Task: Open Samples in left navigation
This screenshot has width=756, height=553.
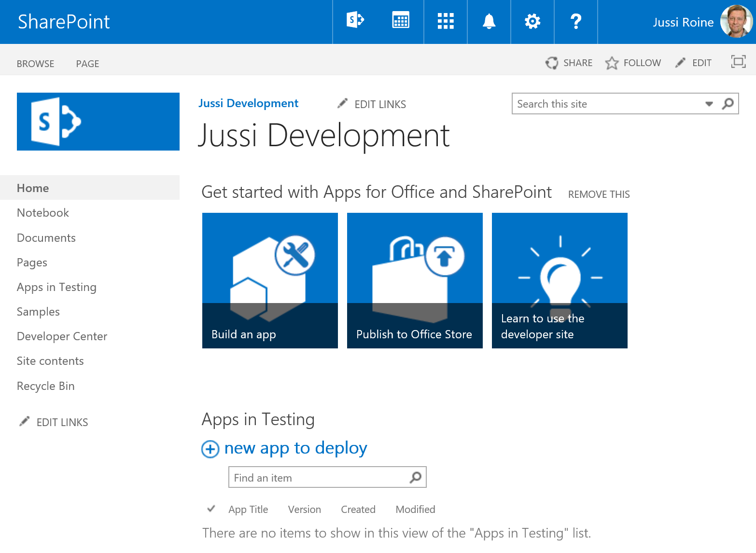Action: pos(38,312)
